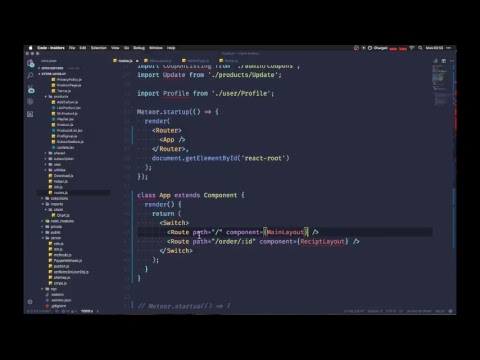Switch to the routes.js editor tab
The height and width of the screenshot is (360, 480).
(125, 61)
